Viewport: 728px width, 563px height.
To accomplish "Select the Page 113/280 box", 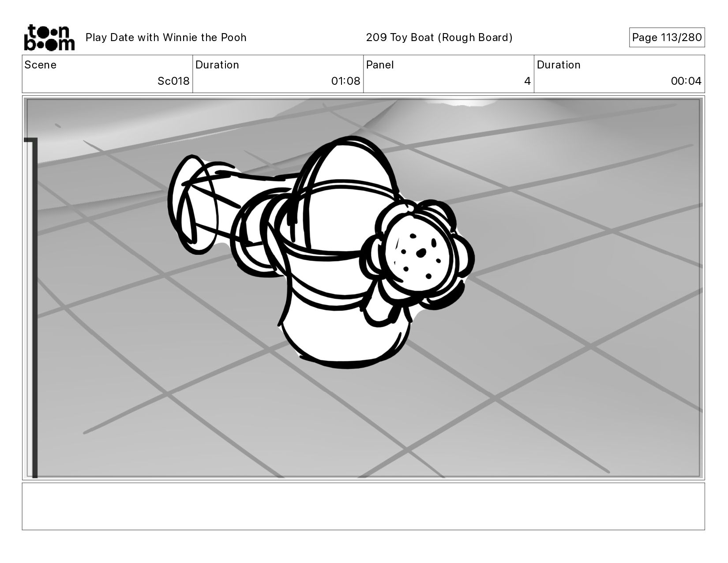I will tap(666, 38).
